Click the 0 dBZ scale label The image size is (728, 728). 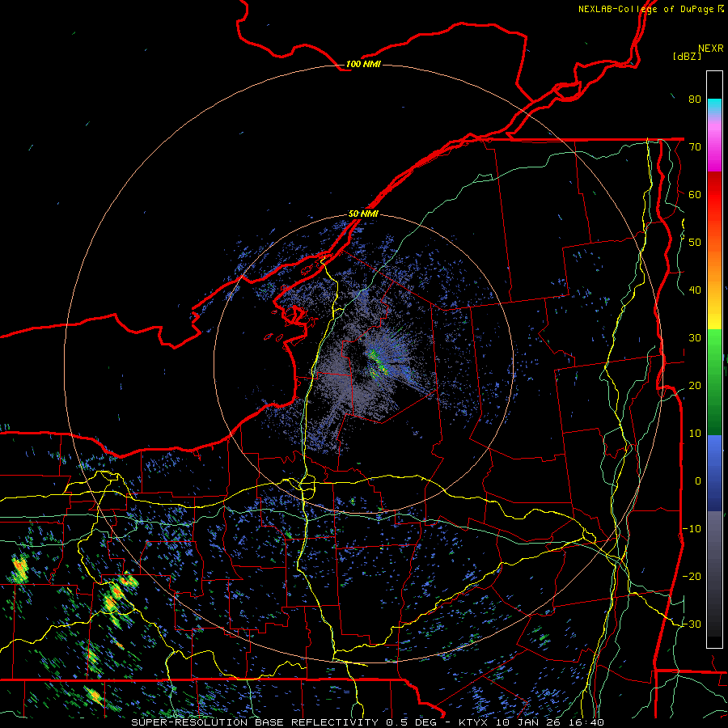click(698, 481)
